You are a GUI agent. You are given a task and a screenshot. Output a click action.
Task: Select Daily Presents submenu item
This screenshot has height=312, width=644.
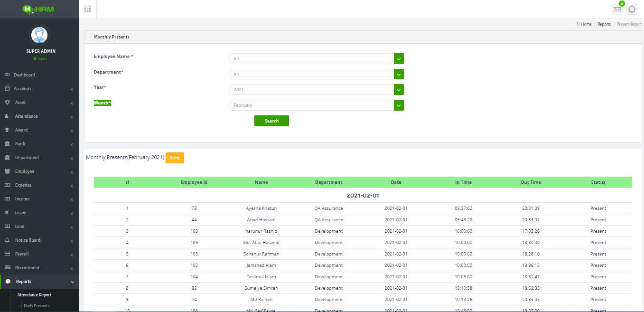click(x=37, y=306)
